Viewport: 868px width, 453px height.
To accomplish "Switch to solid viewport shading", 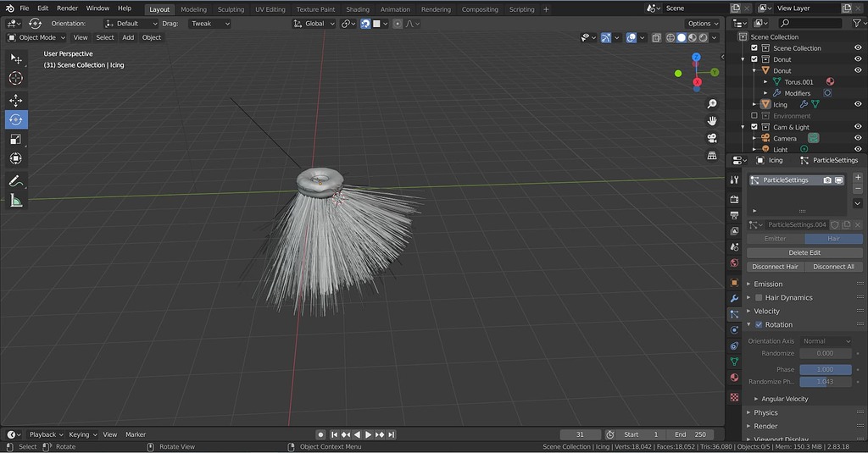I will [682, 37].
